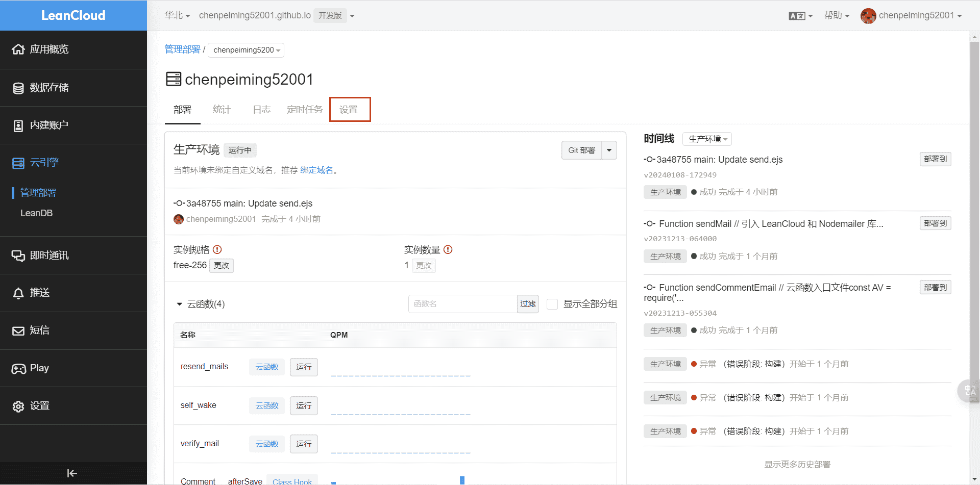The height and width of the screenshot is (485, 980).
Task: Click the 云函数 tag for self_wake
Action: tap(267, 405)
